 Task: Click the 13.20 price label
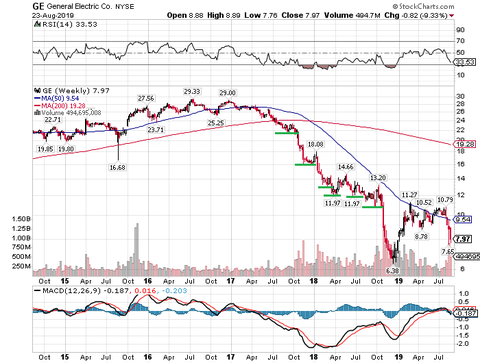[x=378, y=178]
